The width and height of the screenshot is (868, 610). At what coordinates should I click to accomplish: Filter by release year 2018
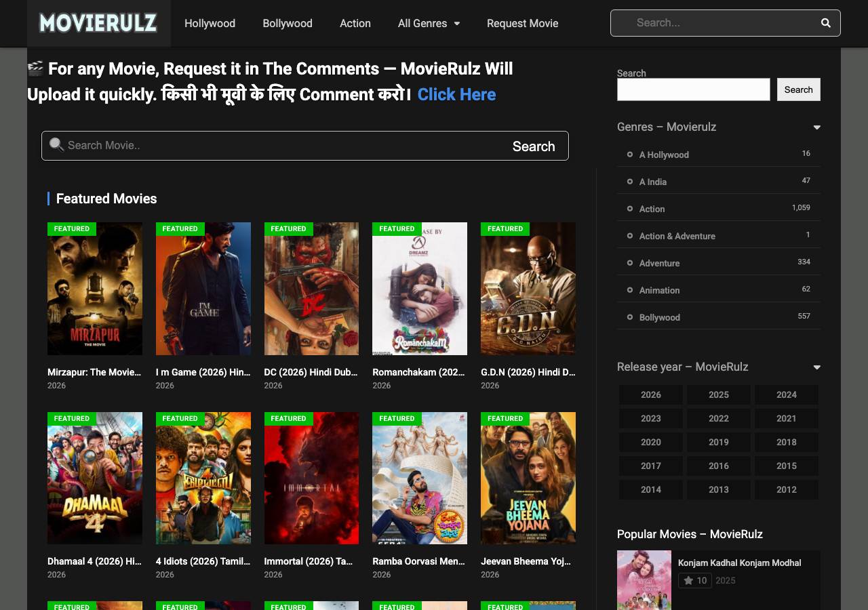[787, 442]
